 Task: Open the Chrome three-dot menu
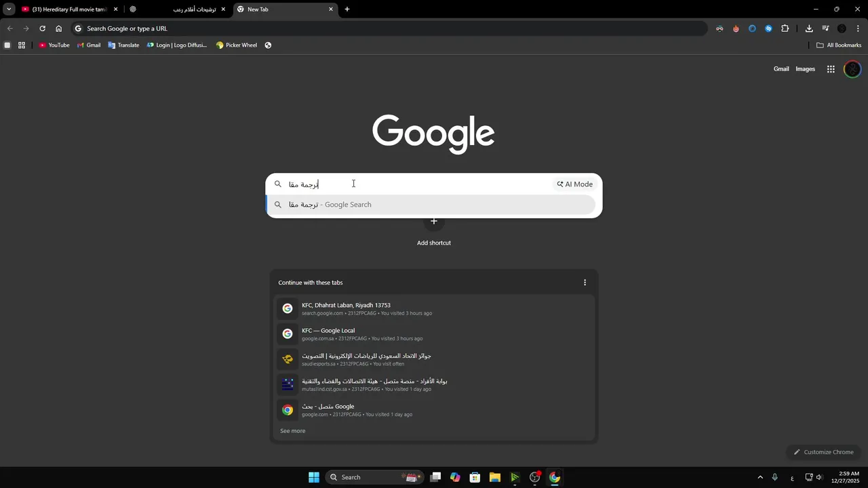click(858, 28)
